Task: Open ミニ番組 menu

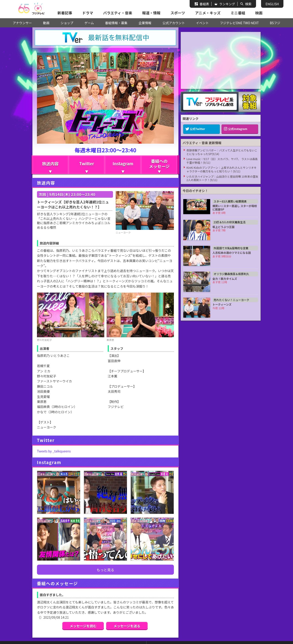Action: [238, 13]
